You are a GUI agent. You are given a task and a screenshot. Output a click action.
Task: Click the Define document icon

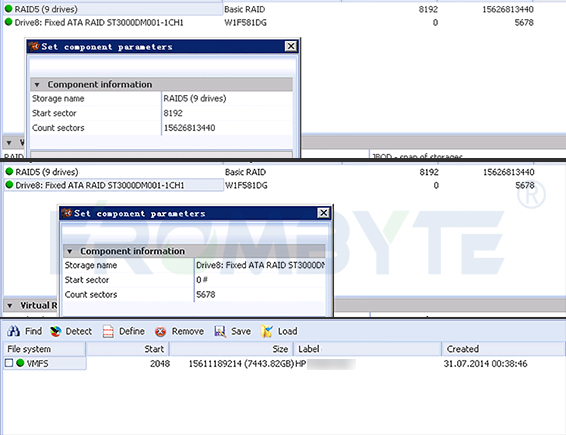pos(108,331)
